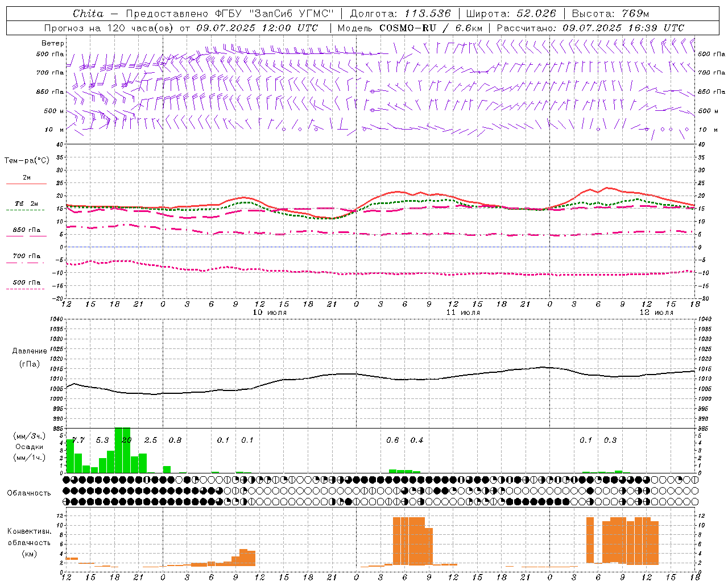Click the "Давление" pressure panel label

point(30,351)
